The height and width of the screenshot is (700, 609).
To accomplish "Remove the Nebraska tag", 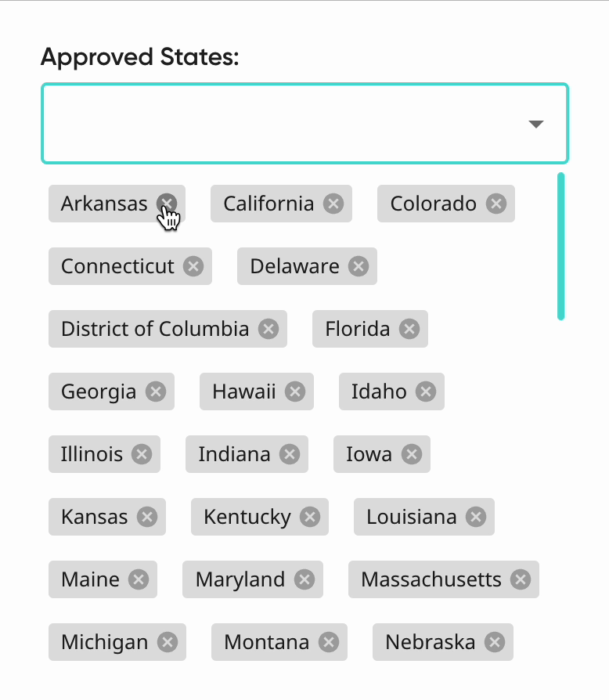I will [x=494, y=642].
